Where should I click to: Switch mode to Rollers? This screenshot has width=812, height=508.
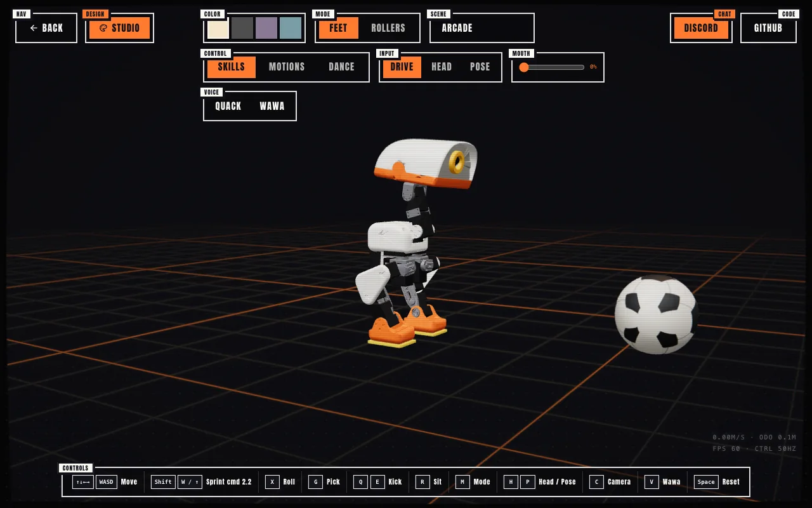tap(388, 28)
